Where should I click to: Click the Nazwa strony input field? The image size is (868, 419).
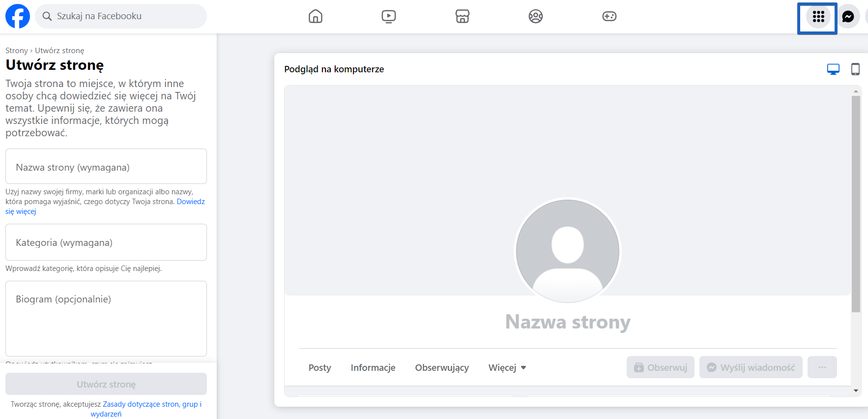(106, 166)
